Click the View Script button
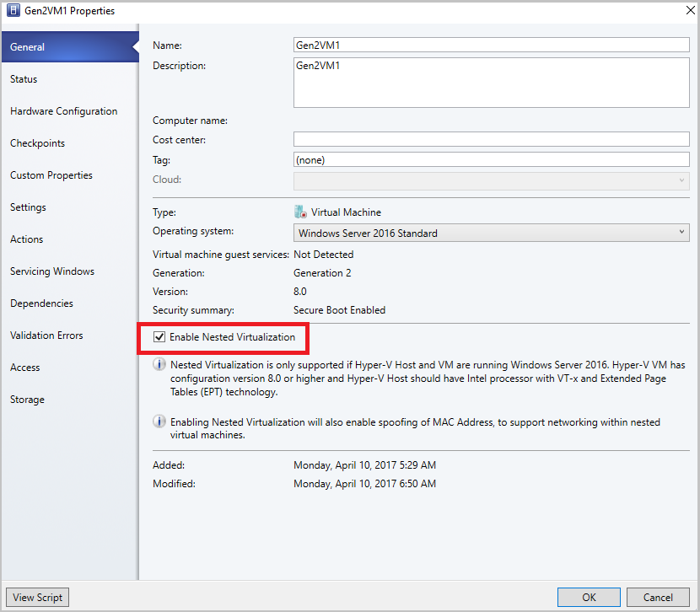The image size is (700, 612). click(x=36, y=597)
